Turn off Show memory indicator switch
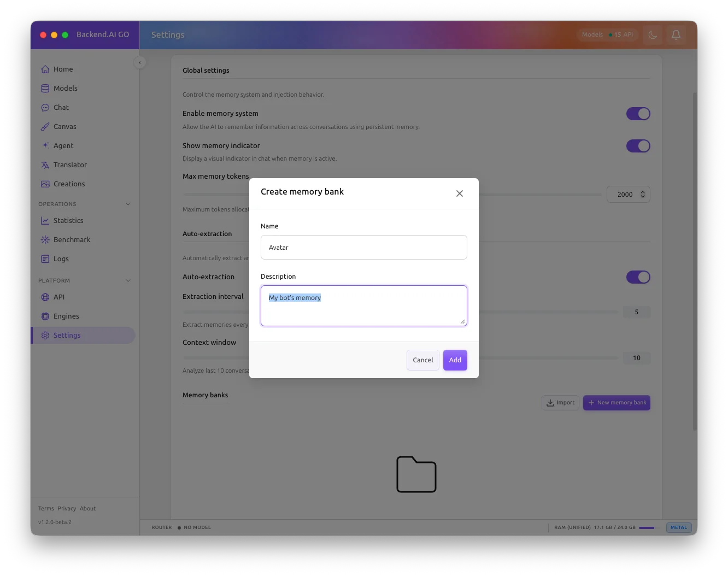 point(638,146)
